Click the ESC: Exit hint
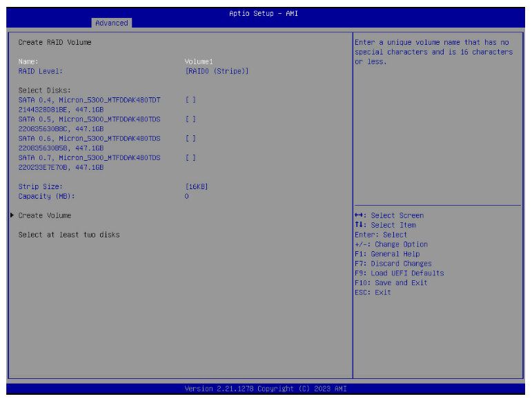This screenshot has width=532, height=401. pos(373,293)
